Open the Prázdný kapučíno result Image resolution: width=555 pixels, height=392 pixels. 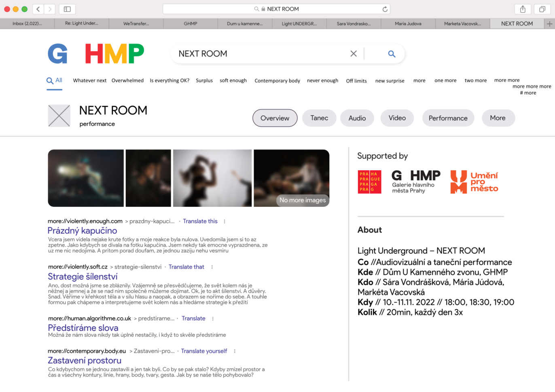click(x=82, y=231)
